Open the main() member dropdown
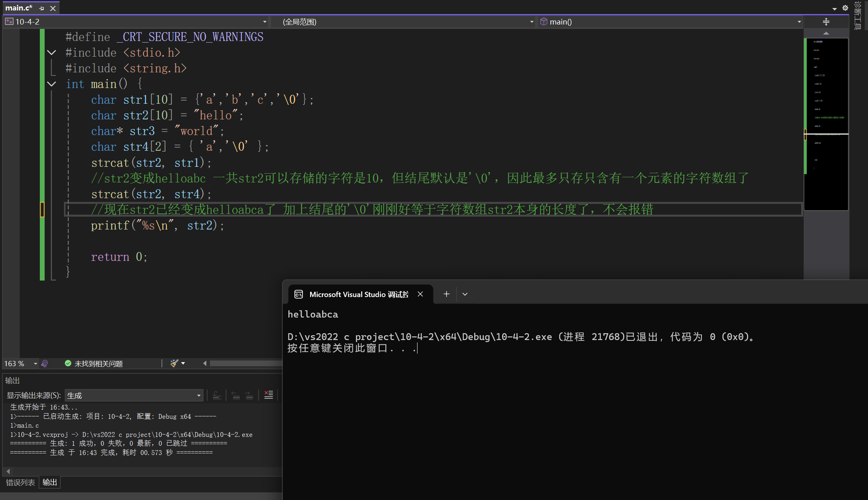This screenshot has width=868, height=500. tap(799, 22)
